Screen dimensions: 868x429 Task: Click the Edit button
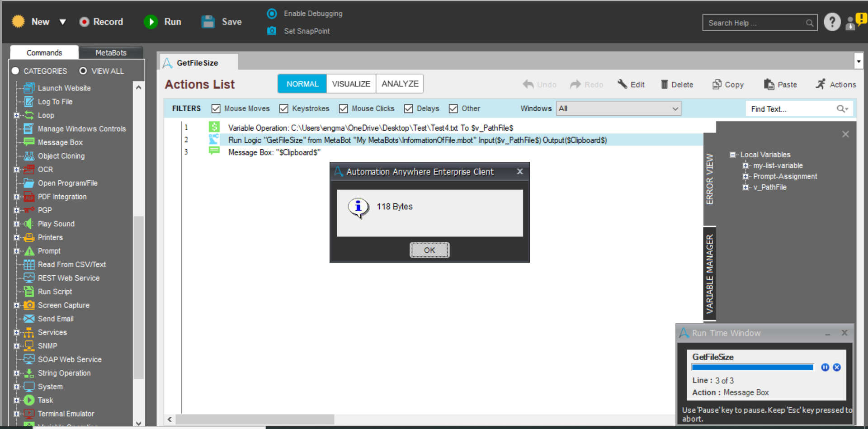pyautogui.click(x=631, y=85)
